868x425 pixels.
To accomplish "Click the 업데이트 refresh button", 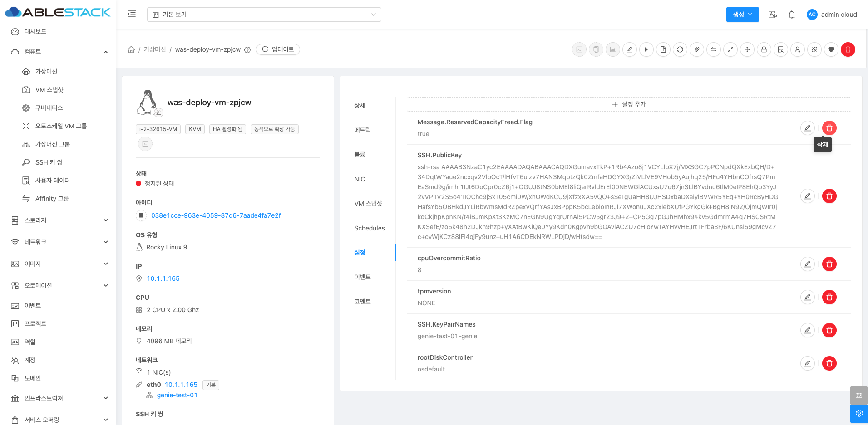I will click(x=278, y=49).
